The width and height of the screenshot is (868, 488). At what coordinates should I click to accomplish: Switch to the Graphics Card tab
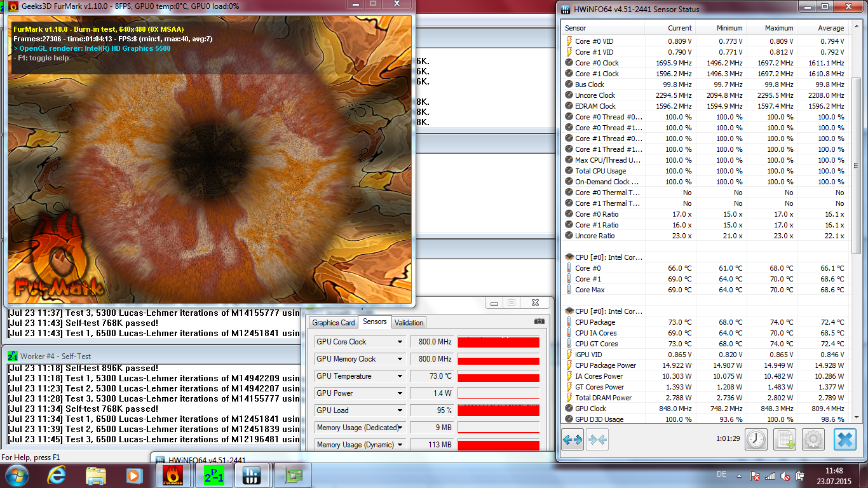click(x=334, y=322)
